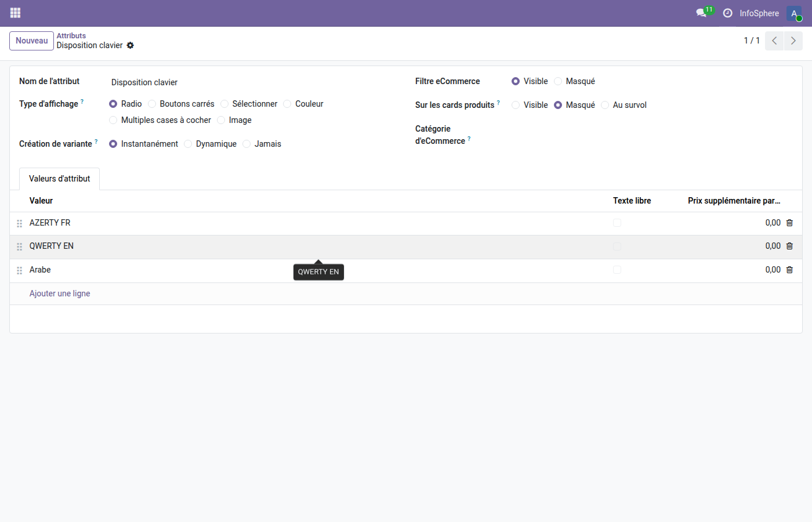Screen dimensions: 812x522
Task: Set variant creation to Dynamique
Action: coord(188,144)
